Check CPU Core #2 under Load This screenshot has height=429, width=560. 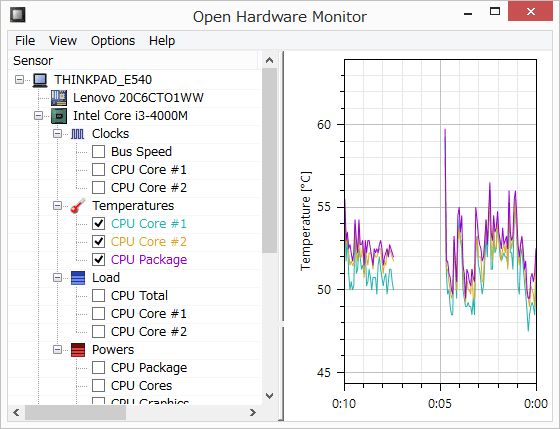point(98,331)
